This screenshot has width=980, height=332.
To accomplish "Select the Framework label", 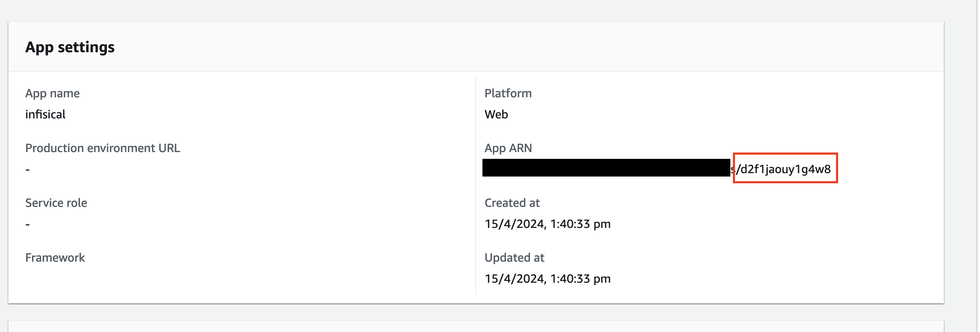I will point(55,257).
